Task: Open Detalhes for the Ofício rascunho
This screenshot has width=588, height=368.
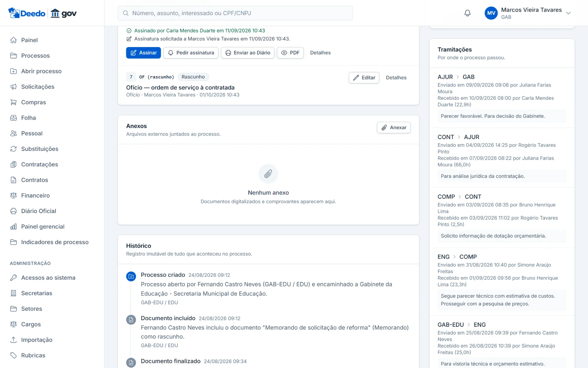Action: tap(396, 78)
